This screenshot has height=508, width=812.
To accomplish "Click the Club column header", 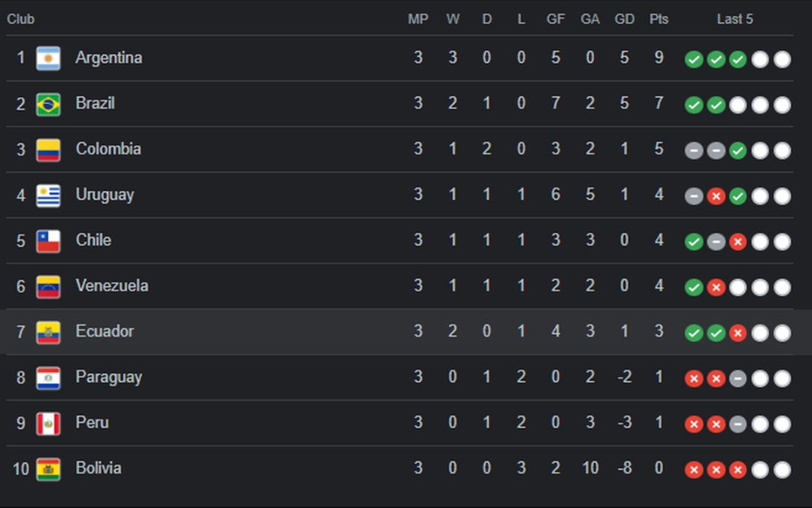I will [21, 19].
